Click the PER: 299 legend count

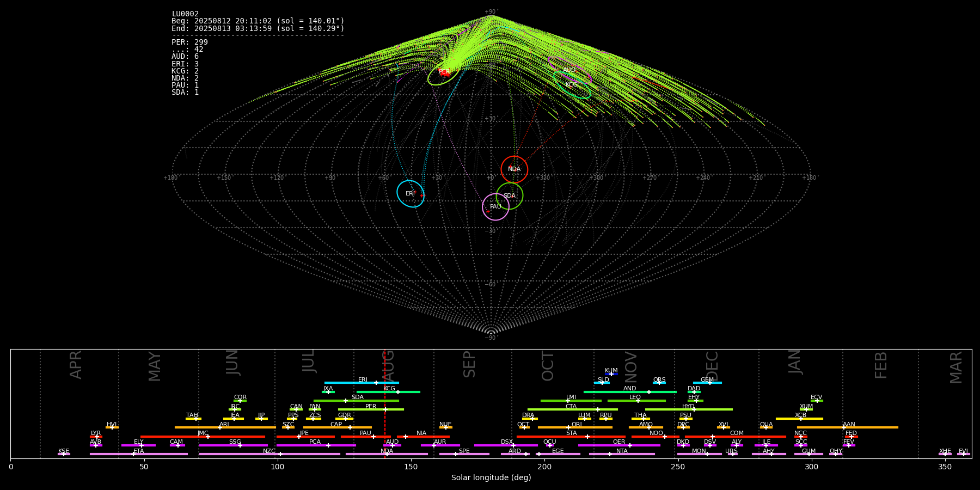189,42
